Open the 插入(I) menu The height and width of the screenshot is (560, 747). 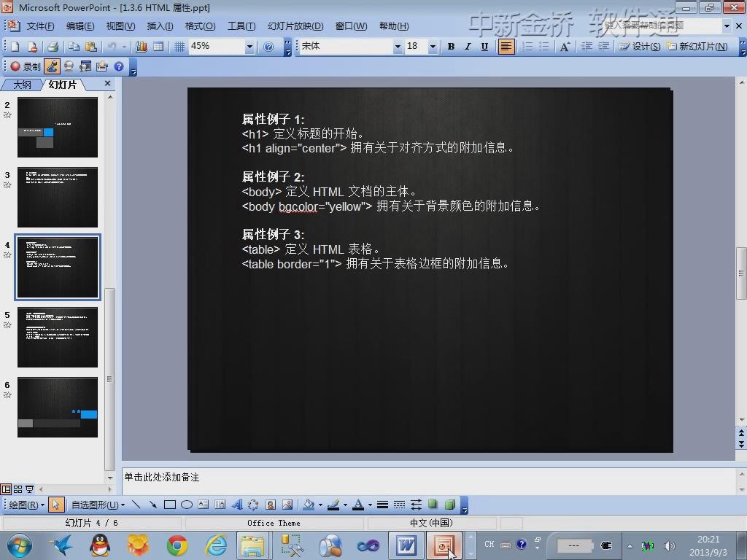point(160,26)
